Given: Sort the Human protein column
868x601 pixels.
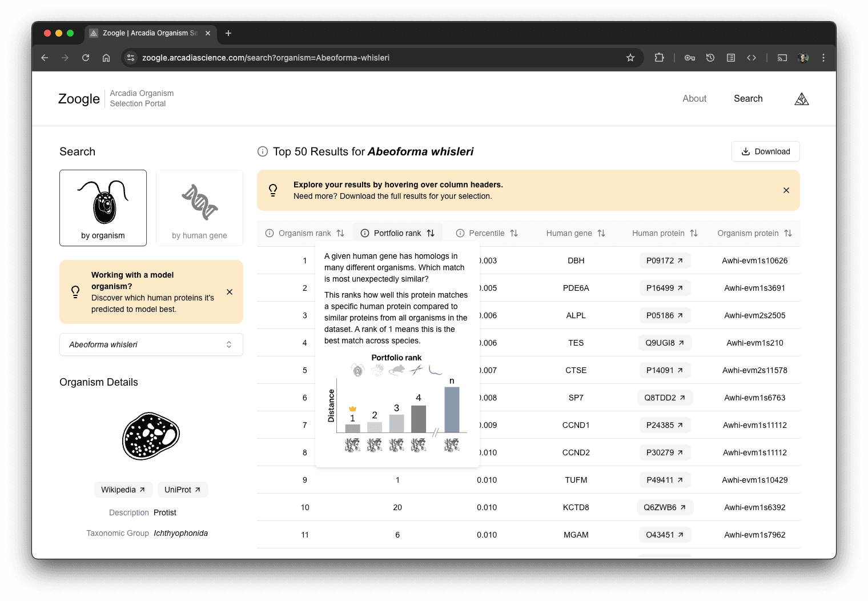Looking at the screenshot, I should point(694,233).
